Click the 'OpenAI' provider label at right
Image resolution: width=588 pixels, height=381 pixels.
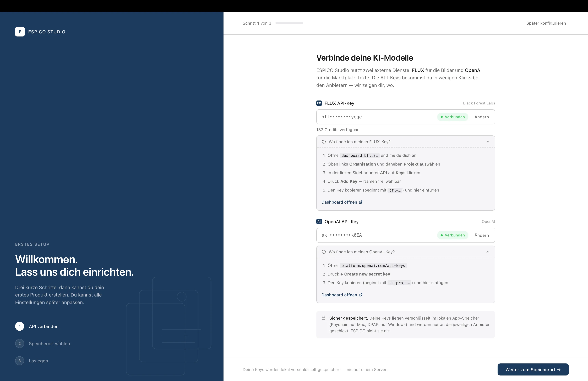[488, 221]
